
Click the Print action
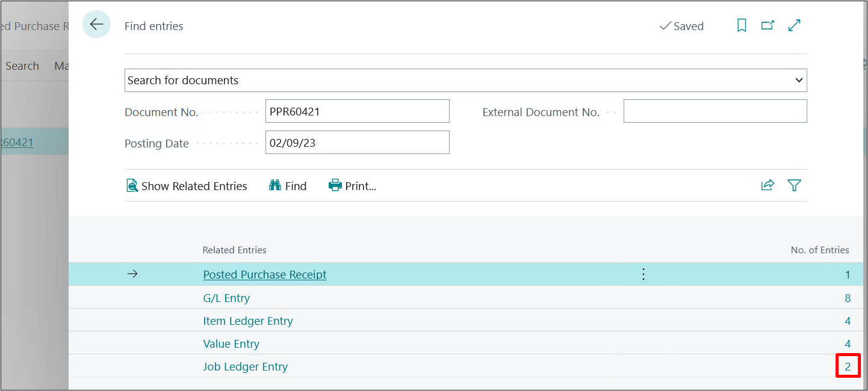pyautogui.click(x=352, y=186)
